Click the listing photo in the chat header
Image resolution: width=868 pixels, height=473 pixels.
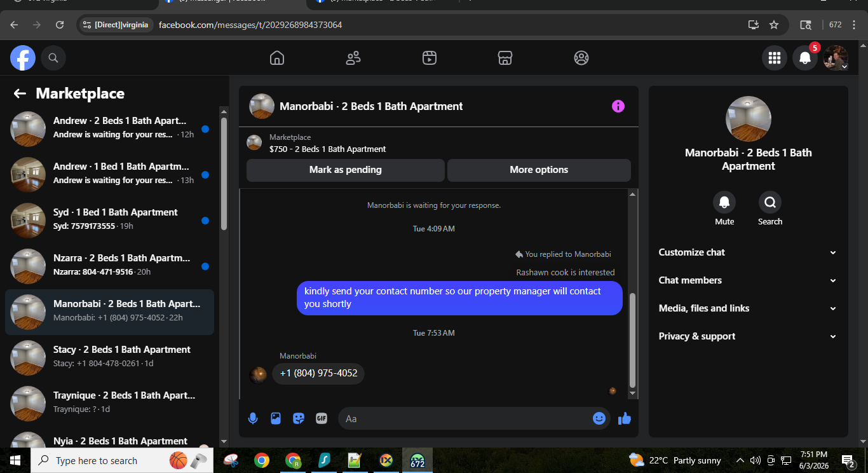(262, 106)
